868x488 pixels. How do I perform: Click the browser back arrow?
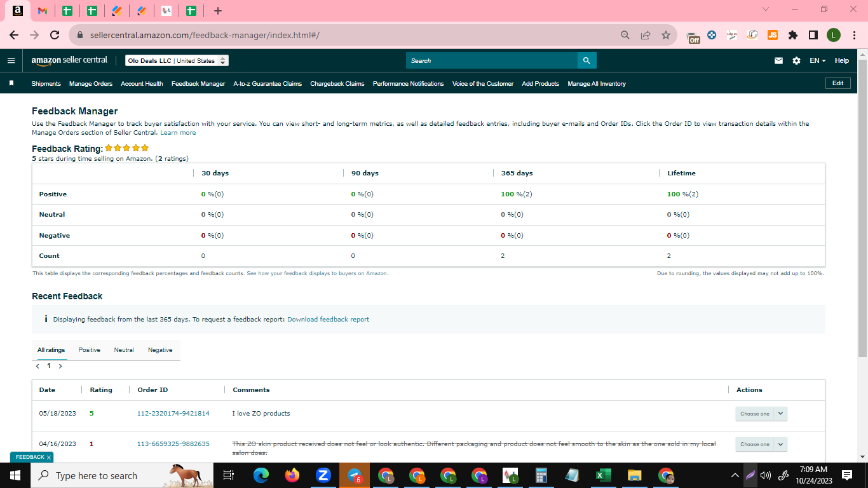(14, 35)
